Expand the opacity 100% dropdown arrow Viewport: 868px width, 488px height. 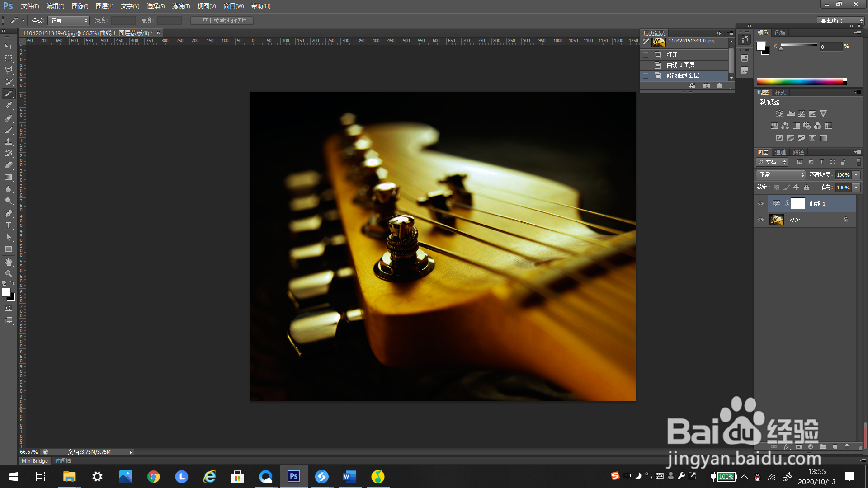pyautogui.click(x=856, y=175)
